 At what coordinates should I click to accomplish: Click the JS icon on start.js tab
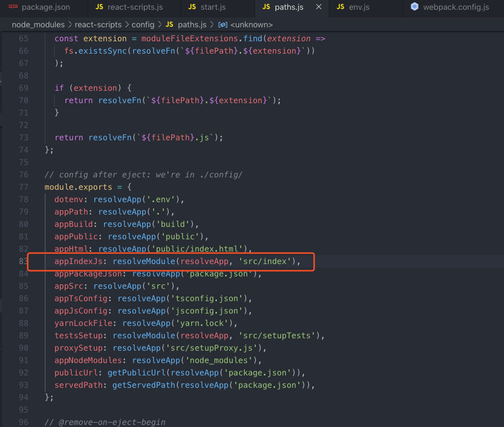pyautogui.click(x=192, y=7)
